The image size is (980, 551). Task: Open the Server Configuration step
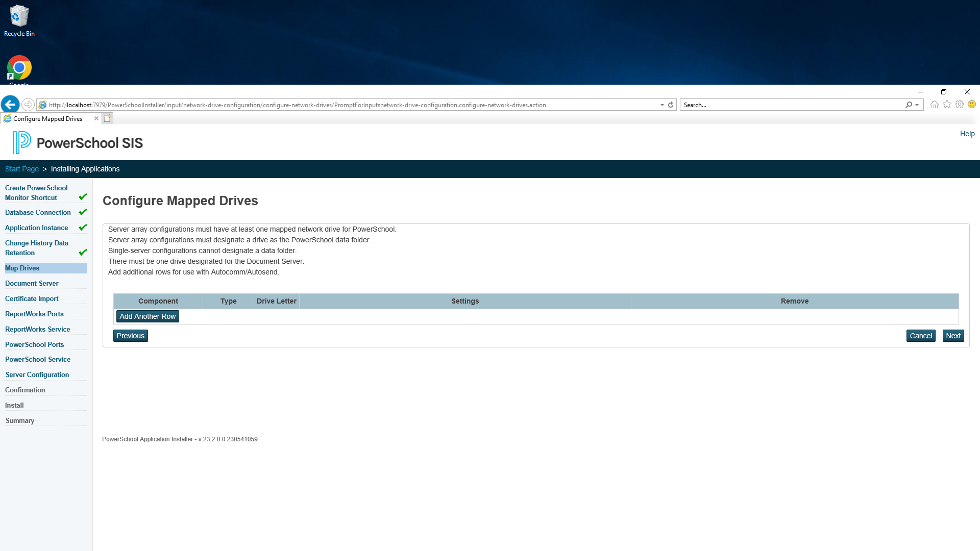[37, 374]
